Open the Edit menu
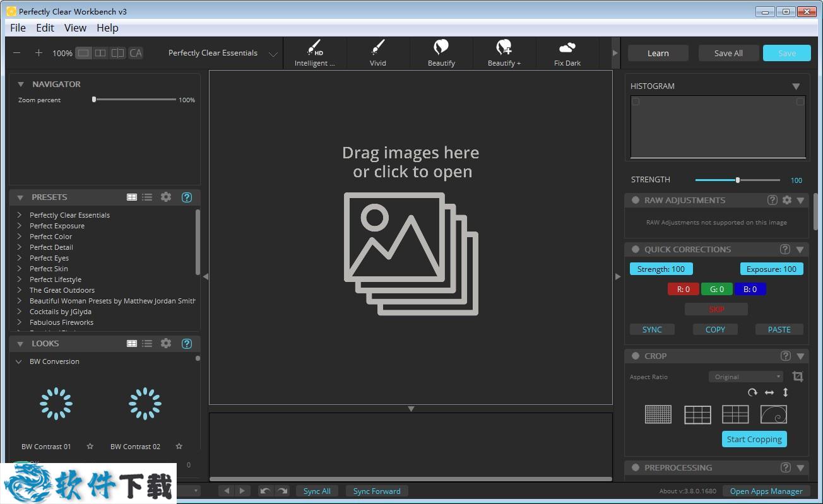 (x=45, y=28)
